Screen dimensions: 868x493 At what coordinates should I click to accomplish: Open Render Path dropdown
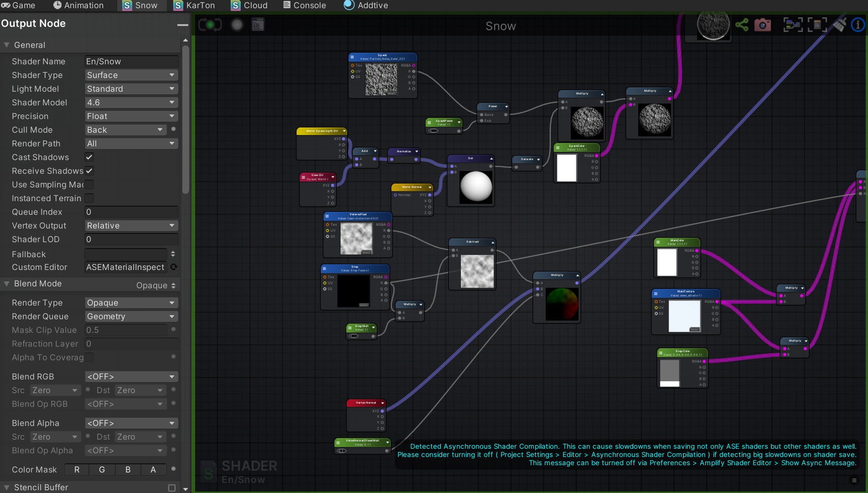click(x=131, y=144)
